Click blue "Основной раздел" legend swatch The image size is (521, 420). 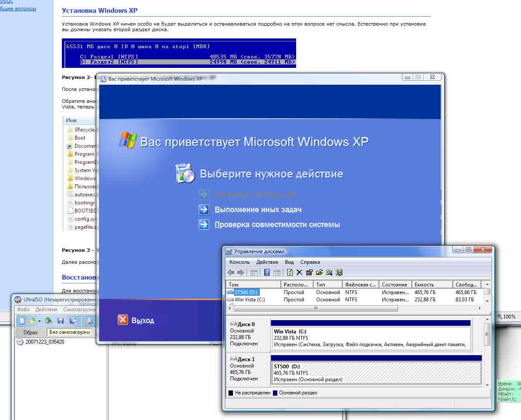pos(275,393)
